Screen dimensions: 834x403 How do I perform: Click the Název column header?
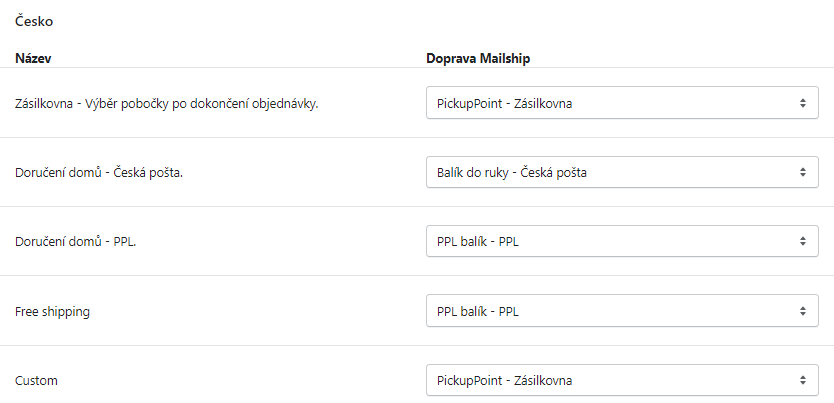tap(33, 58)
